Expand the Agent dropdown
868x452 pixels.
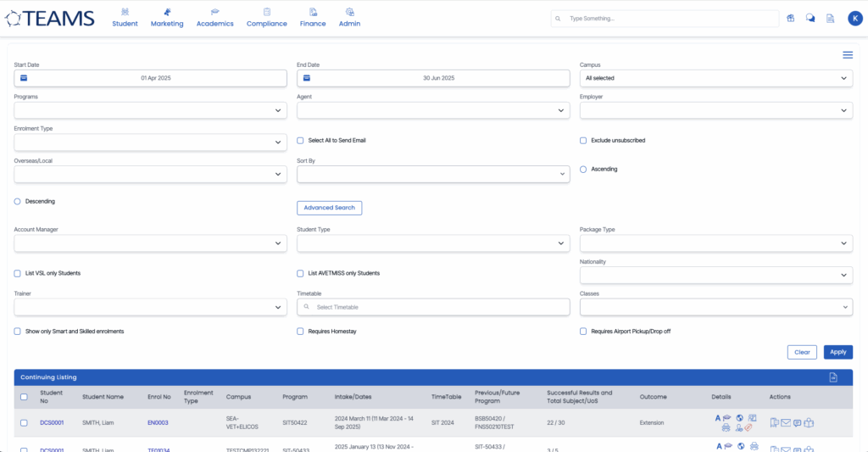click(x=433, y=110)
